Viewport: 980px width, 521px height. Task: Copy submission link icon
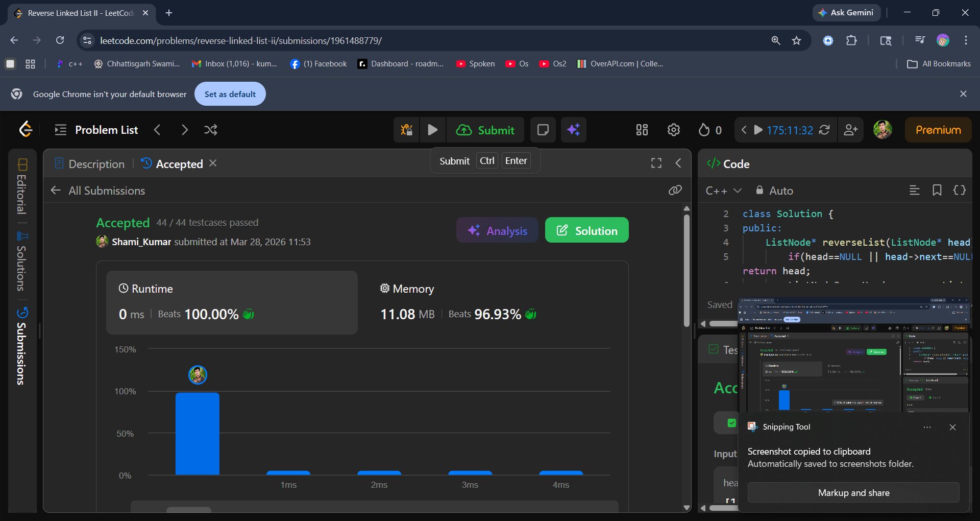click(675, 191)
